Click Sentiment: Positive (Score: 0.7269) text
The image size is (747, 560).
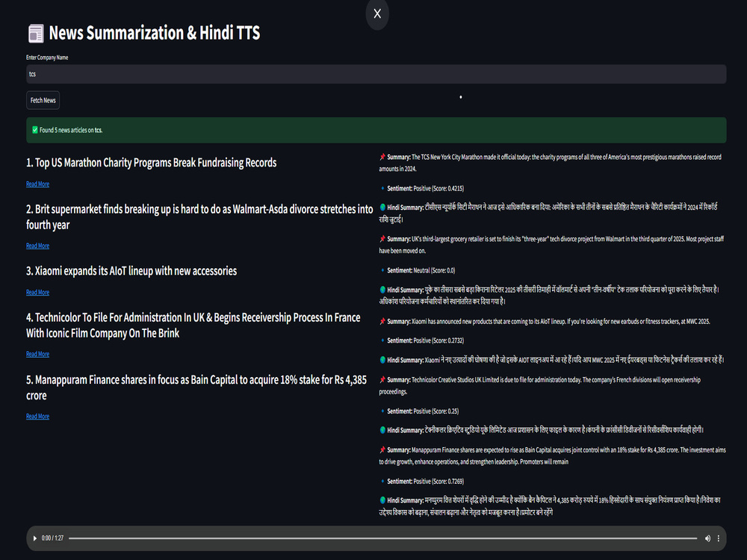(426, 482)
